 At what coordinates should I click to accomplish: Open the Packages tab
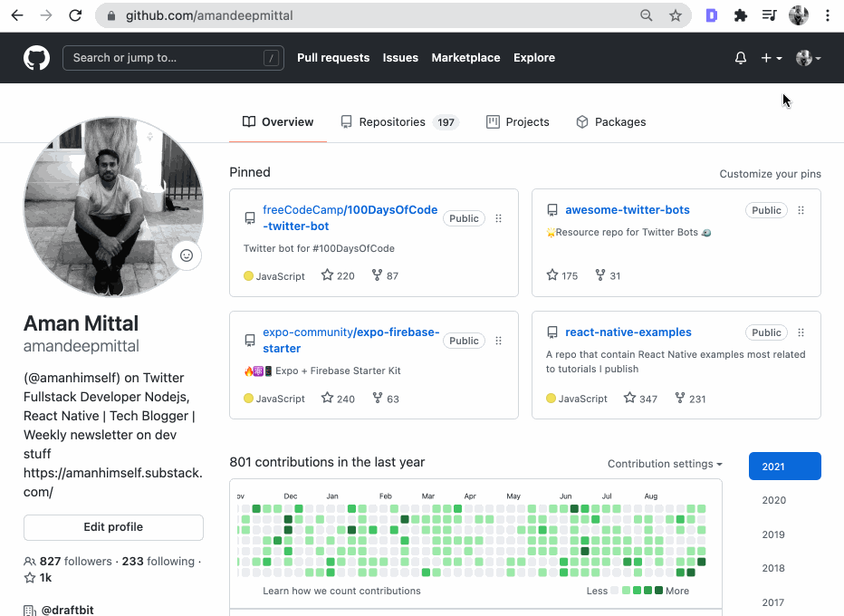pyautogui.click(x=611, y=122)
